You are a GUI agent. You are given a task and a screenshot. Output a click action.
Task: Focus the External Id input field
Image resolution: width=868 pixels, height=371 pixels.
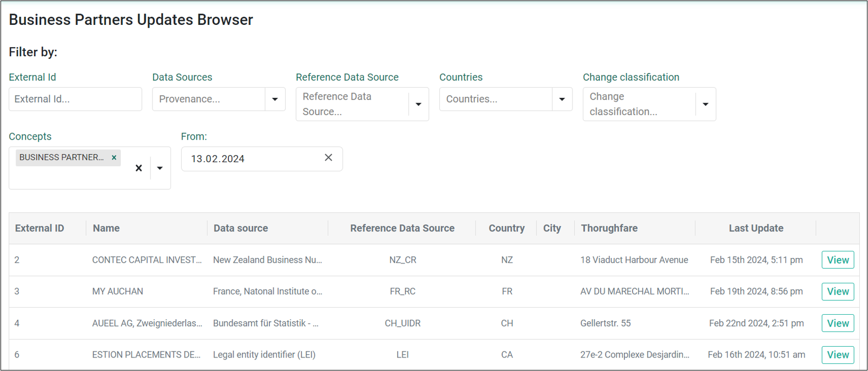pyautogui.click(x=75, y=99)
